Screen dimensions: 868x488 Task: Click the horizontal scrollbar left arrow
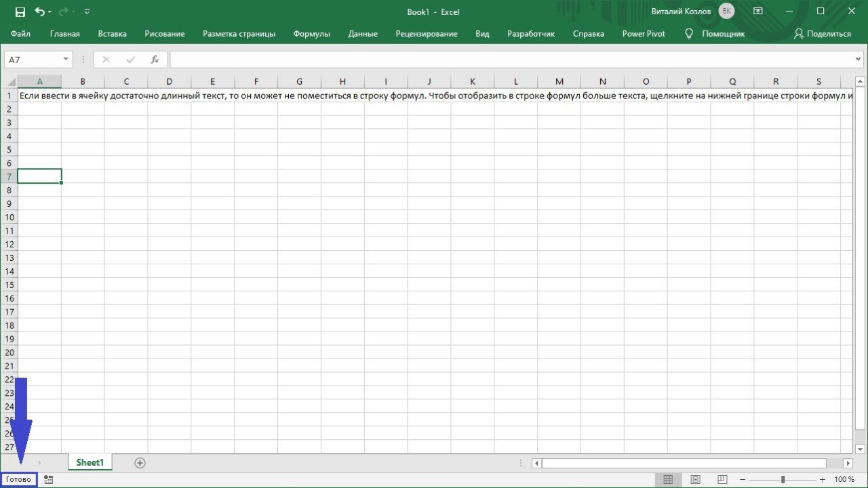[536, 464]
